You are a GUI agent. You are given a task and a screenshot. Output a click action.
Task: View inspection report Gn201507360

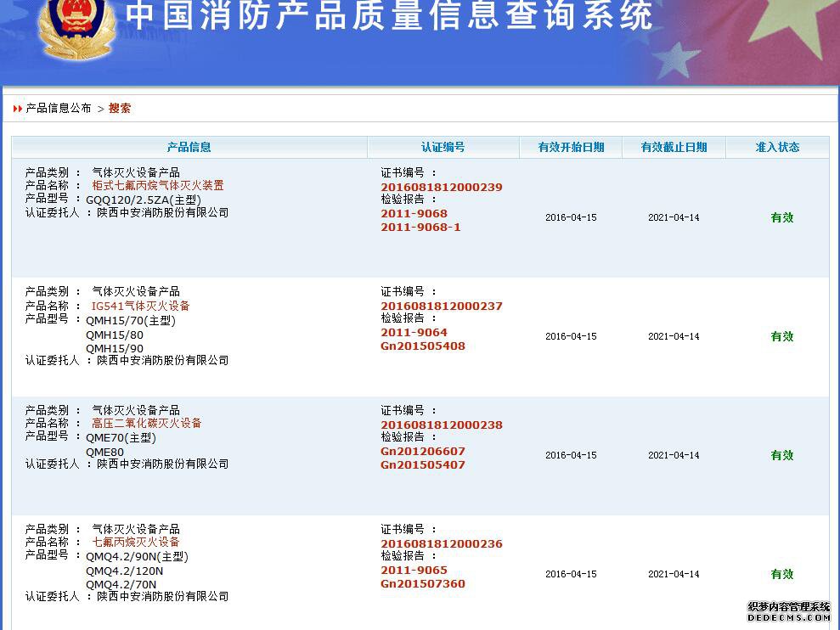(x=422, y=584)
